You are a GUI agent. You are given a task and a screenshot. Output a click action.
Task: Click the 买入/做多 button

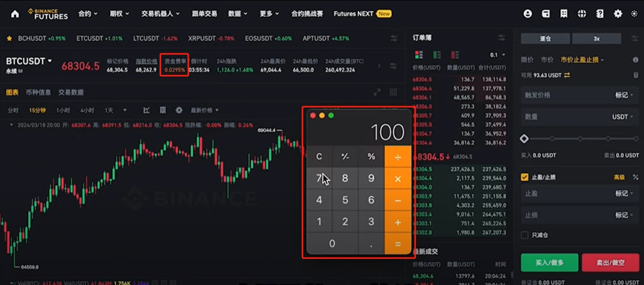coord(550,263)
